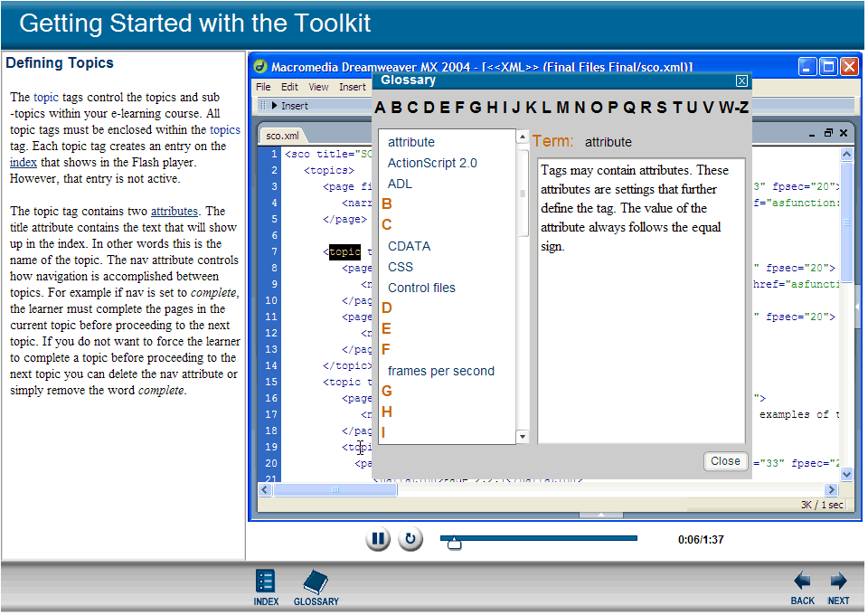Open Dreamweaver's Edit menu
868x615 pixels.
289,88
